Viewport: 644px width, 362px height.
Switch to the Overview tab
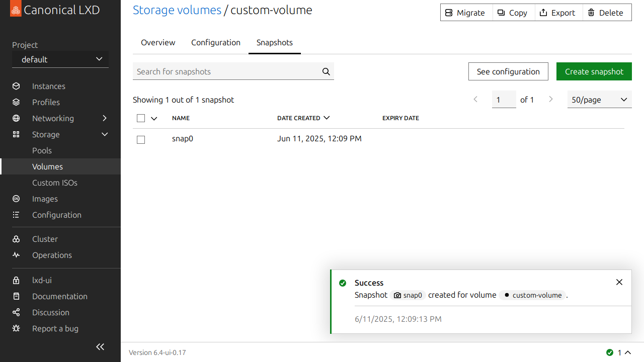coord(158,43)
